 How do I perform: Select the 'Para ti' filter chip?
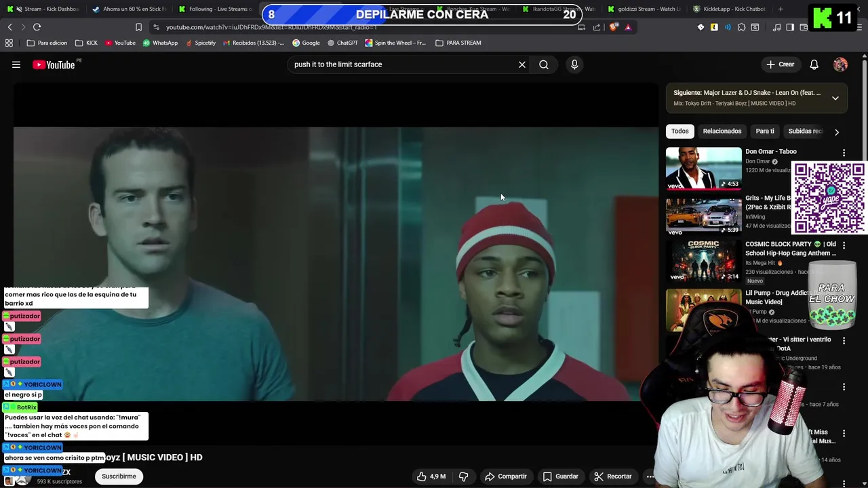(x=765, y=131)
